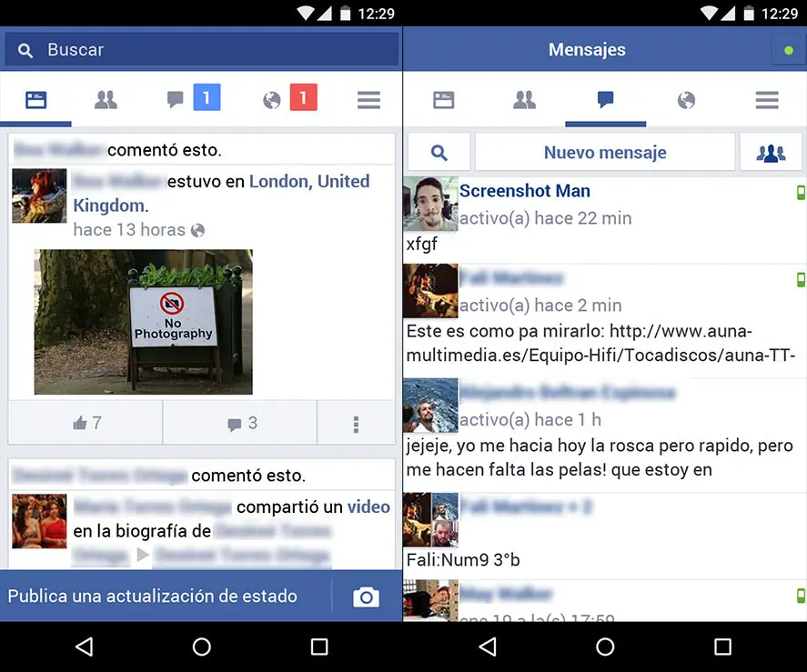Tap the Mensajes header title
Screen dimensions: 807x672
tap(587, 49)
